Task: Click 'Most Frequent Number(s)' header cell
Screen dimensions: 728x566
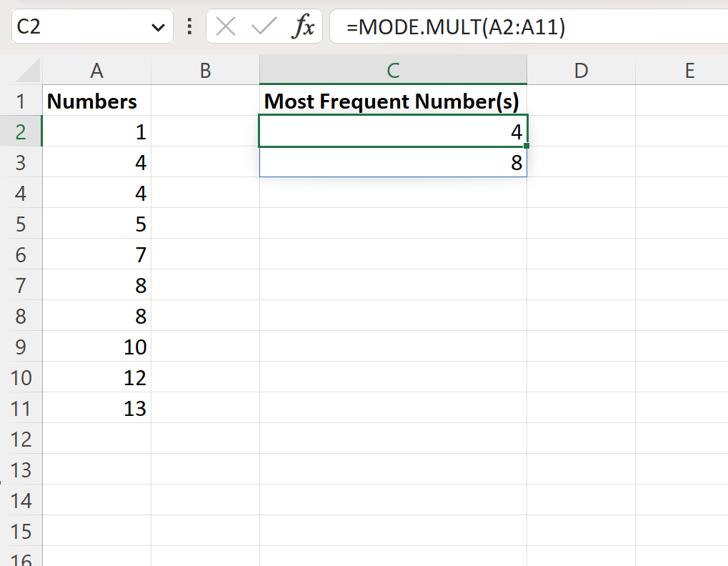Action: (393, 101)
